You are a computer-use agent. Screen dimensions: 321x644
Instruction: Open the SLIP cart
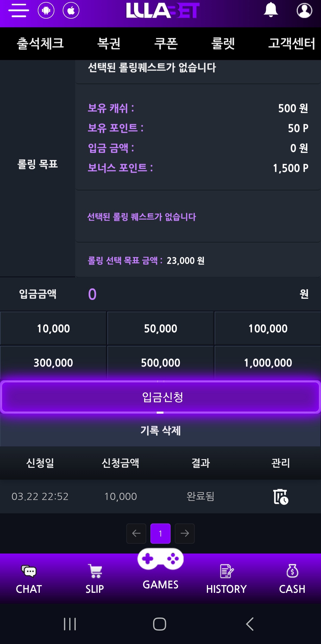[95, 579]
